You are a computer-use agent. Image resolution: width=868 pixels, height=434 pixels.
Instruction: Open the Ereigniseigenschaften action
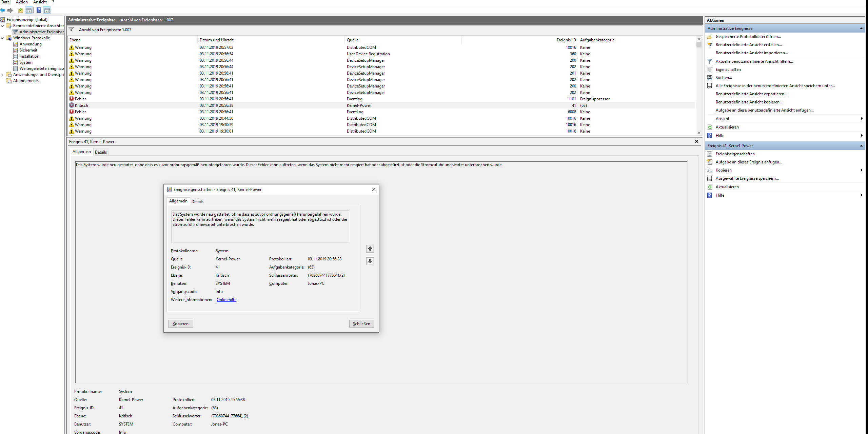735,154
